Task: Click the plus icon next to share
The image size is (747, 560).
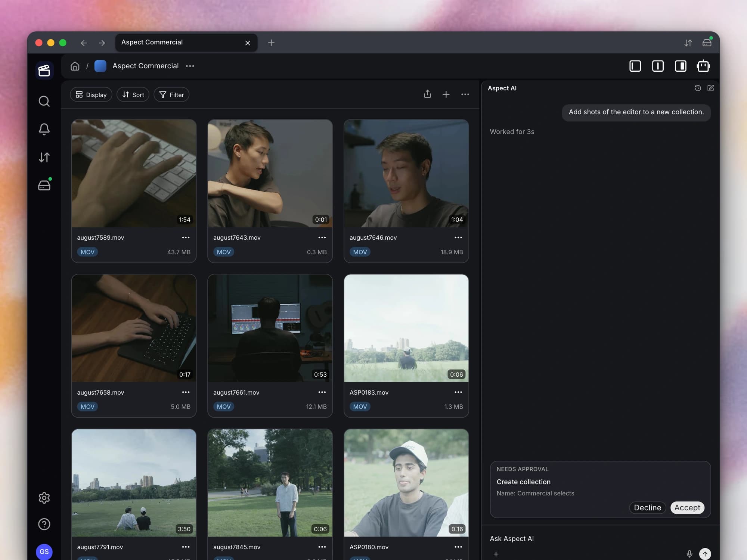Action: pyautogui.click(x=446, y=94)
